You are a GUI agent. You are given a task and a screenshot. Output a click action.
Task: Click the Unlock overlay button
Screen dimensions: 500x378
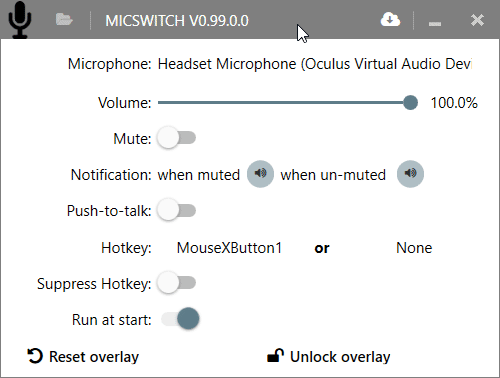coord(329,357)
